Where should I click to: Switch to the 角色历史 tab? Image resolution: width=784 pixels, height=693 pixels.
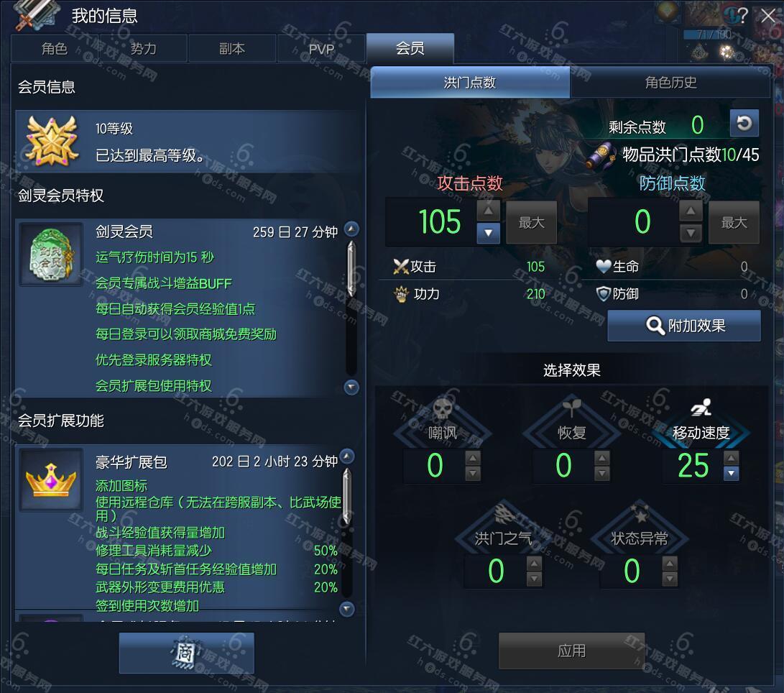click(670, 82)
